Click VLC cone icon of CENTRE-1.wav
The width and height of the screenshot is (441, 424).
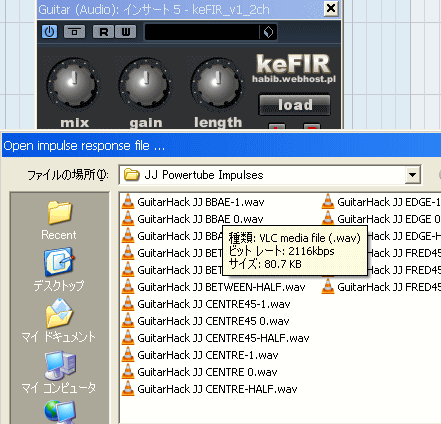coord(128,355)
